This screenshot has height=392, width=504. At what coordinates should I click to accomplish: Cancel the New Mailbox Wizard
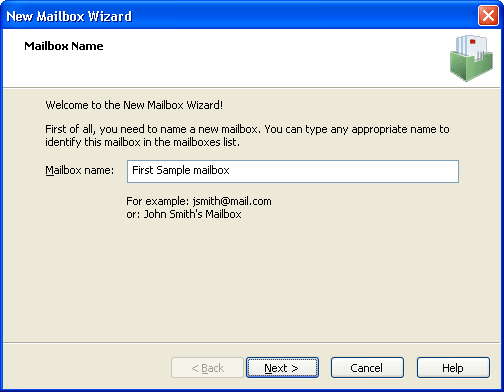(x=367, y=368)
